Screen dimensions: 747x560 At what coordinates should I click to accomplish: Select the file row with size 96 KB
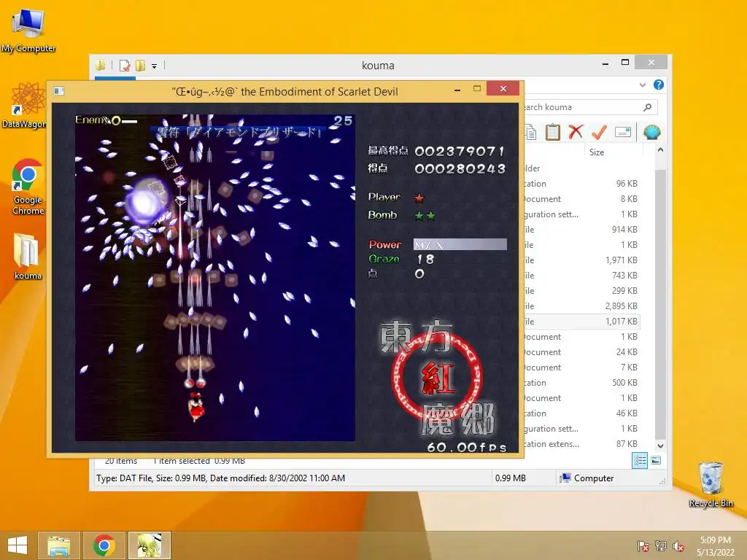pos(581,183)
